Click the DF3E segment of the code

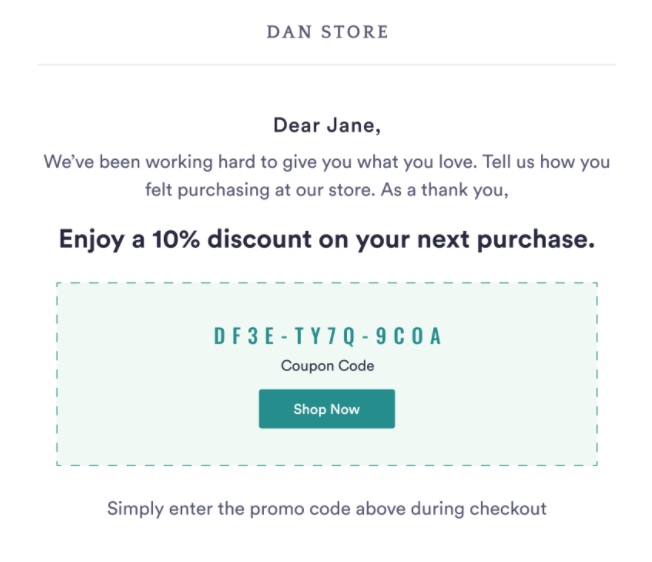pyautogui.click(x=244, y=336)
